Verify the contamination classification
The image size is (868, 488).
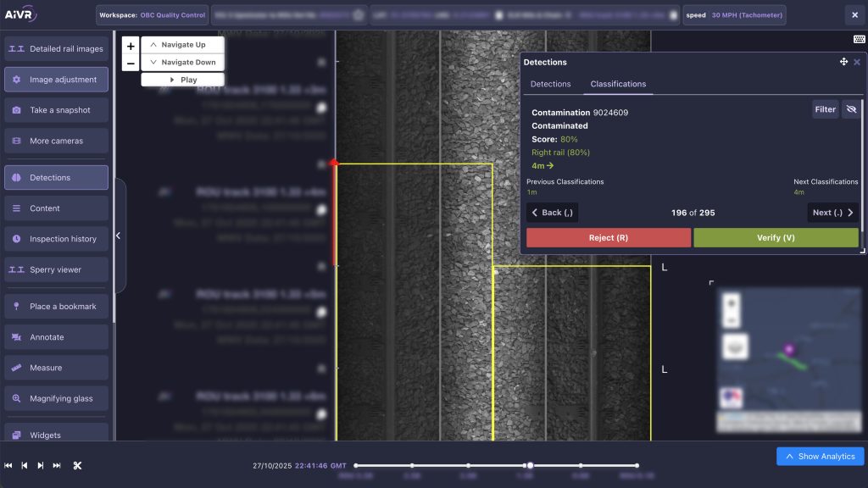point(776,238)
